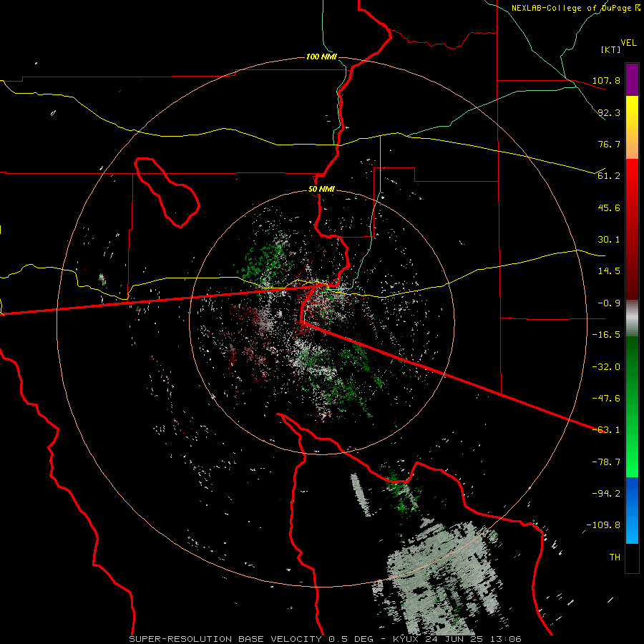The width and height of the screenshot is (644, 644).
Task: Click the 50 NMI range ring label
Action: [321, 190]
